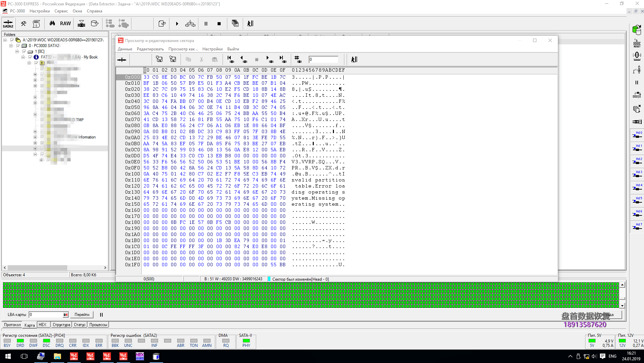Toggle the checkbox for A:\2019\WDC root task

[x=12, y=40]
